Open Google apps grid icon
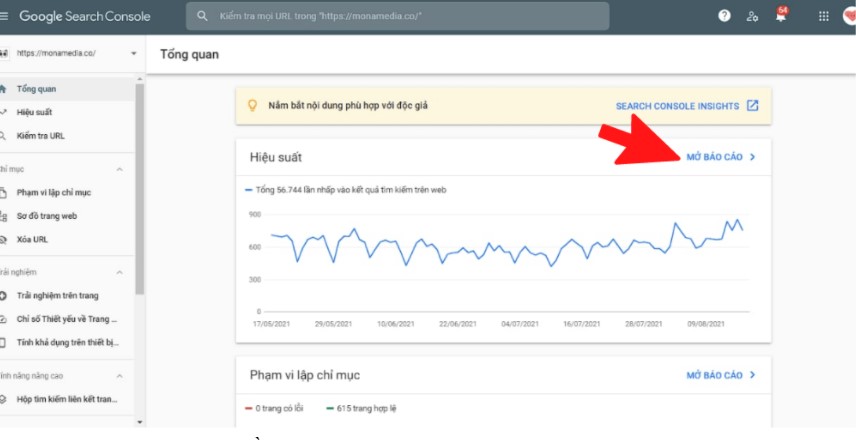 point(824,16)
